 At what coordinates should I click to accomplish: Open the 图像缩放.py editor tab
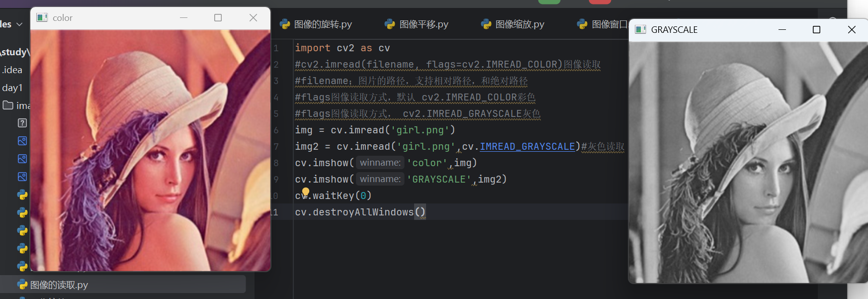click(513, 24)
